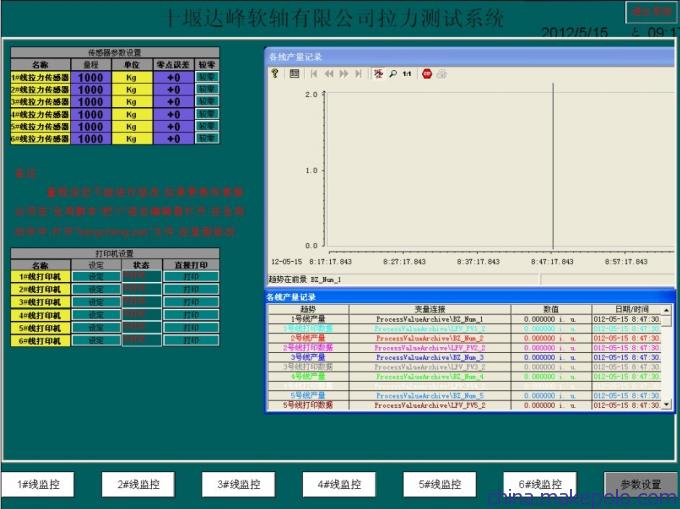The image size is (680, 509).
Task: Click ruler table scrollbar up arrow
Action: [x=667, y=310]
